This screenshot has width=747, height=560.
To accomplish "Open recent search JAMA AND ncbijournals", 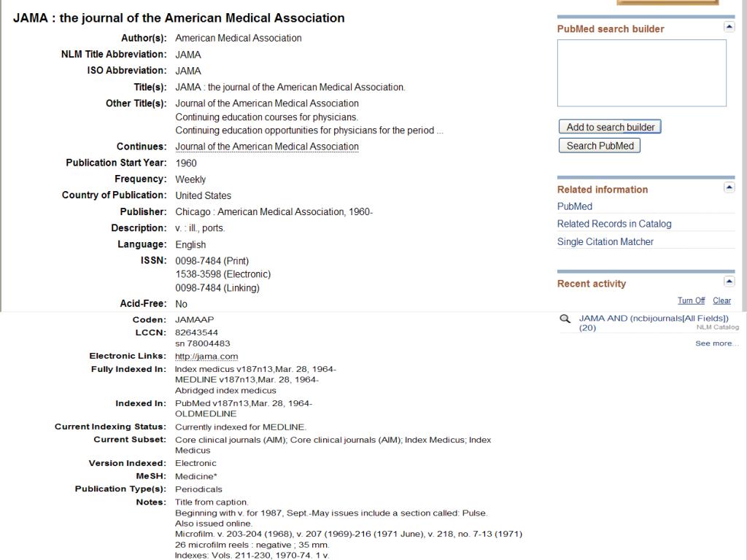I will pos(654,323).
